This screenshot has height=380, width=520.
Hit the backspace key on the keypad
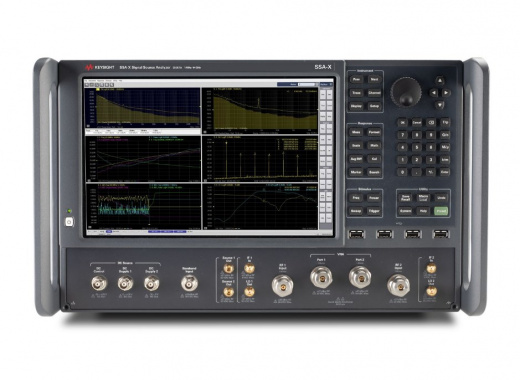431,122
